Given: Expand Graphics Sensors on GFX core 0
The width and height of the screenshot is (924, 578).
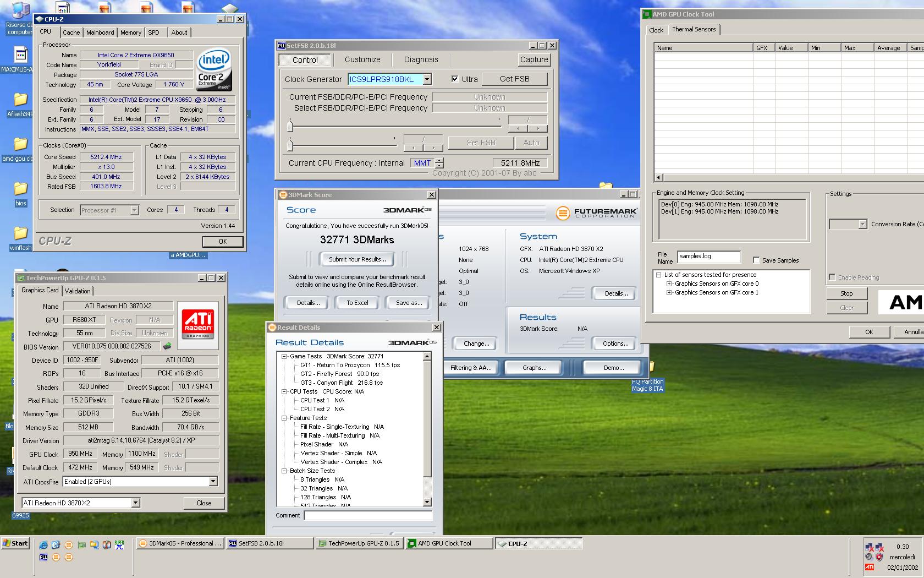Looking at the screenshot, I should click(x=669, y=283).
